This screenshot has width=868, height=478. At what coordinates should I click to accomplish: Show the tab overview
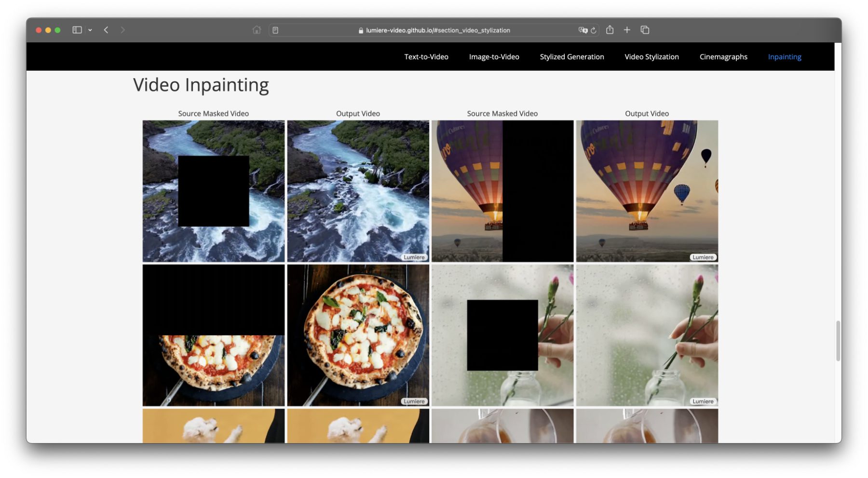645,30
